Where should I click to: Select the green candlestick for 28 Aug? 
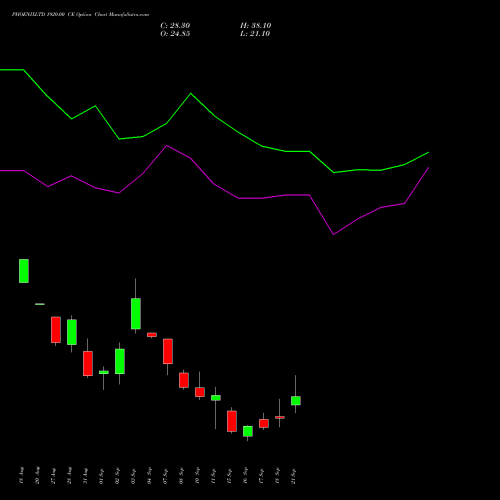pyautogui.click(x=72, y=332)
